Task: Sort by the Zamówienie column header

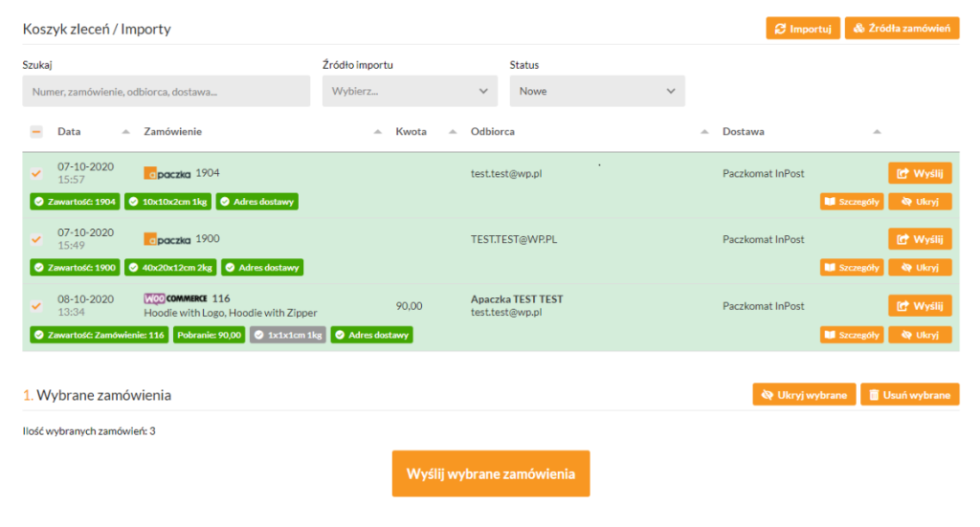Action: coord(172,132)
